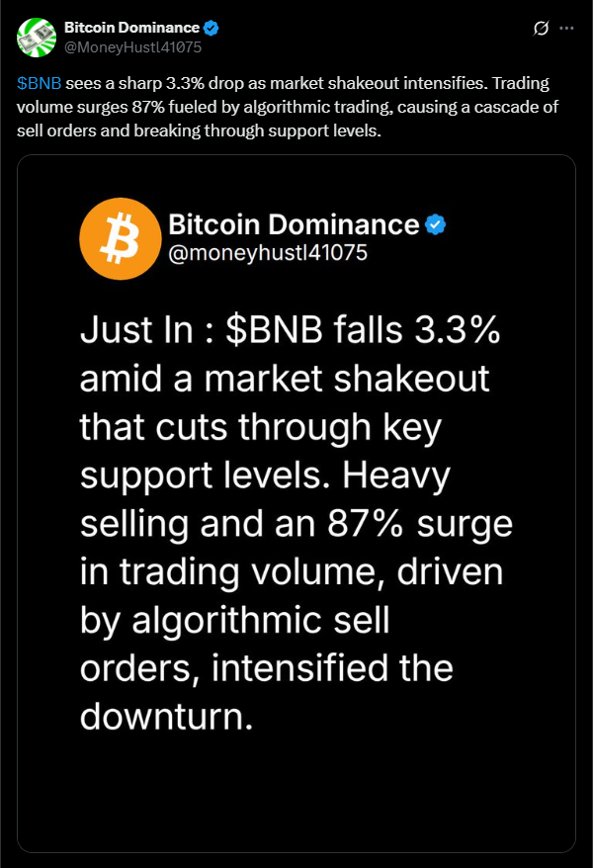Click the "by algorithmic sell" line in image

[x=235, y=620]
